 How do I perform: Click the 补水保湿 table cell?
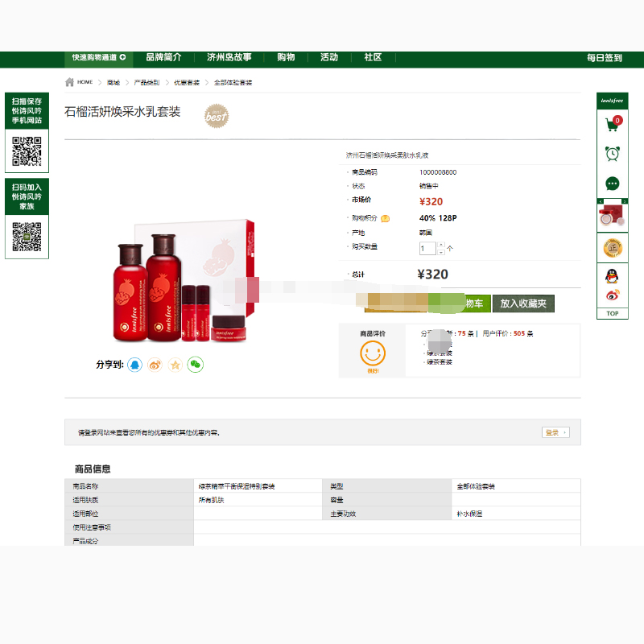516,514
